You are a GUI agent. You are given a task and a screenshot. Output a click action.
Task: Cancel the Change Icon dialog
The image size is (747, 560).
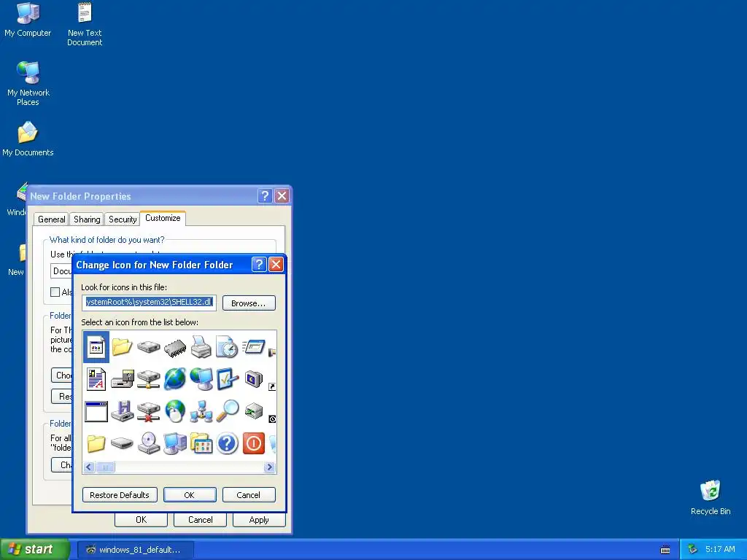point(249,495)
